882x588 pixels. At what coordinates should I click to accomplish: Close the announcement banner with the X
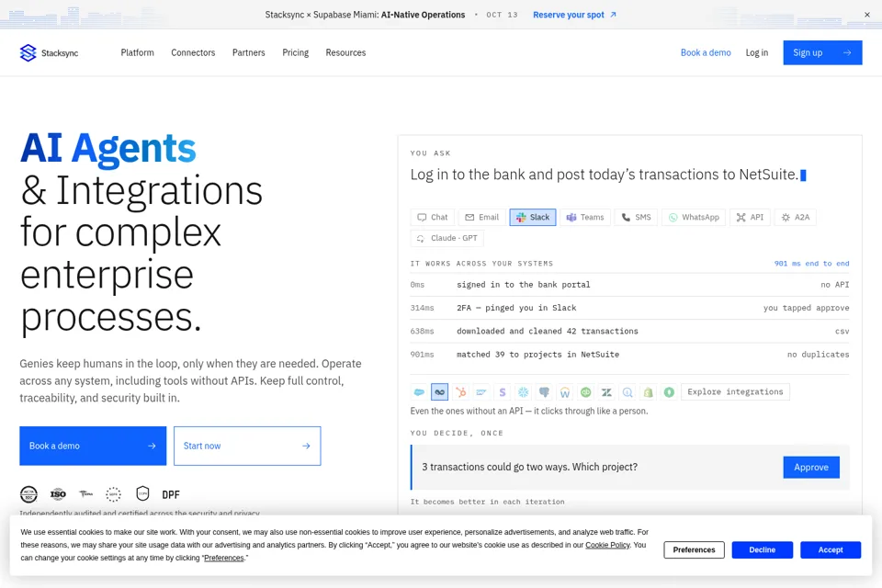click(x=866, y=15)
